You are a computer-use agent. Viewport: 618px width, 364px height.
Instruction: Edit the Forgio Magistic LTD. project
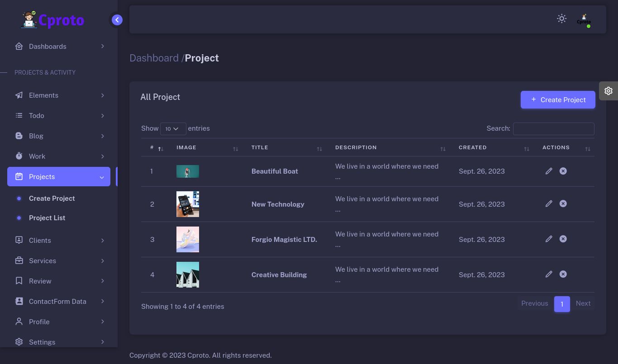(x=549, y=239)
